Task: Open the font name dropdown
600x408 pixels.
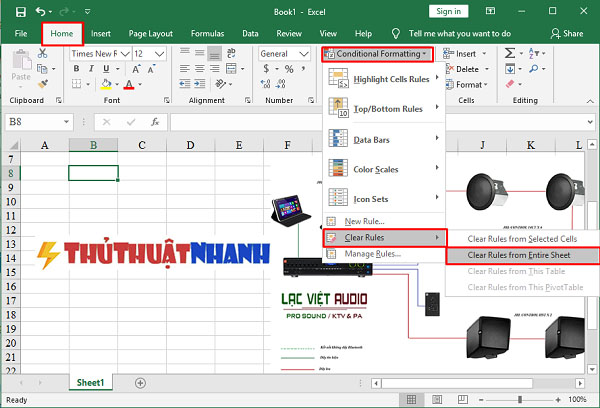Action: [125, 54]
